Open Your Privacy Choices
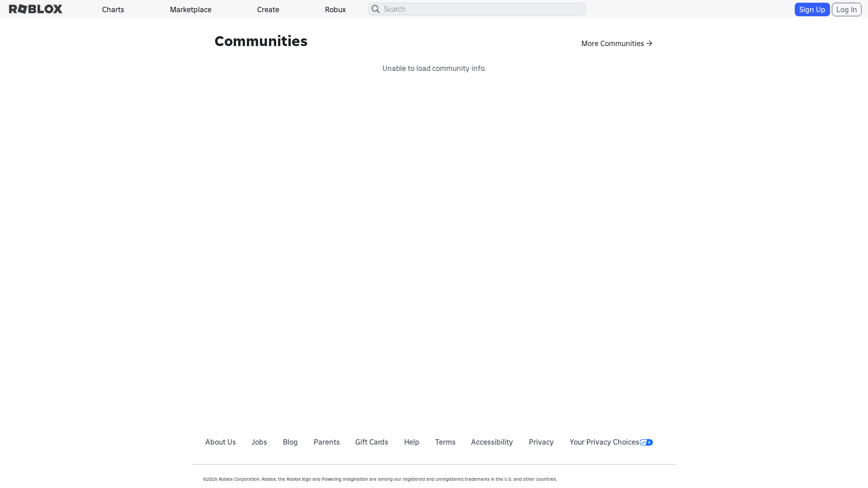The width and height of the screenshot is (868, 488). point(604,442)
